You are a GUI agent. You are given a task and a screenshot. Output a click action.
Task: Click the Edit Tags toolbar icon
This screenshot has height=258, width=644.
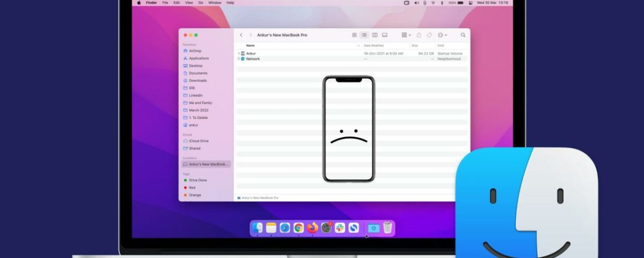pos(429,35)
